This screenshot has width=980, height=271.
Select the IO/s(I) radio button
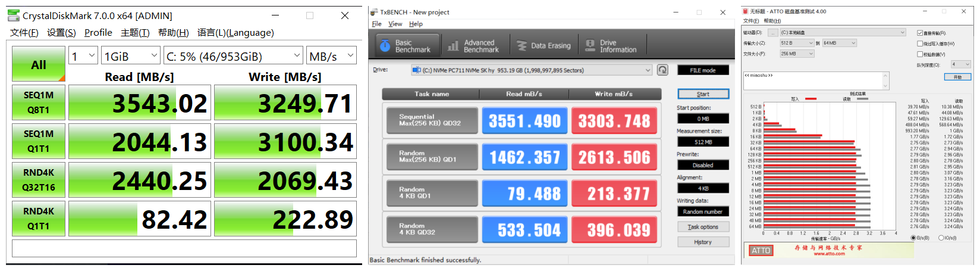pos(941,238)
